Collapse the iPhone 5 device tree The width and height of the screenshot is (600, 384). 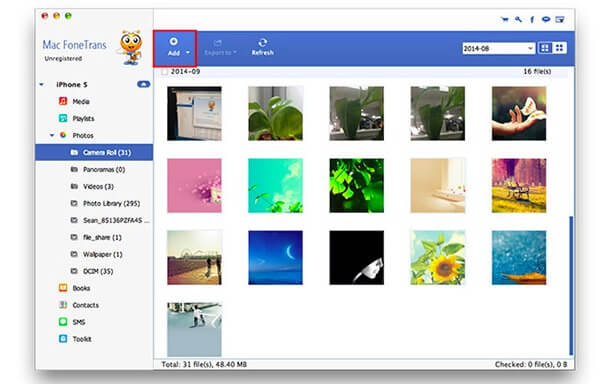42,85
